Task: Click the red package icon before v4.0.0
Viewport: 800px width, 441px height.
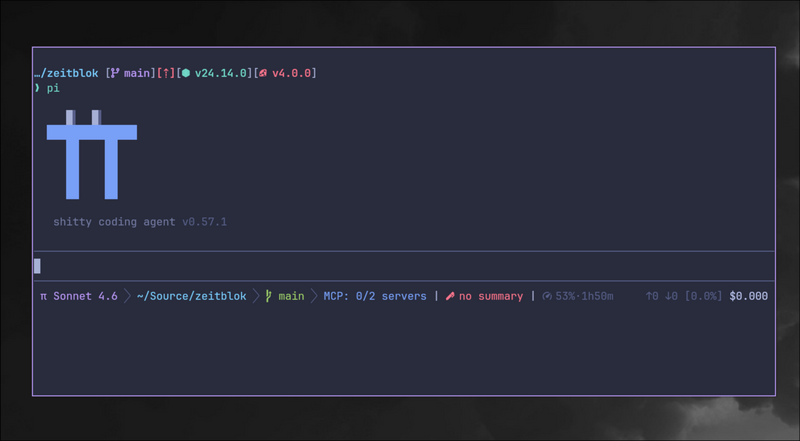Action: click(263, 74)
